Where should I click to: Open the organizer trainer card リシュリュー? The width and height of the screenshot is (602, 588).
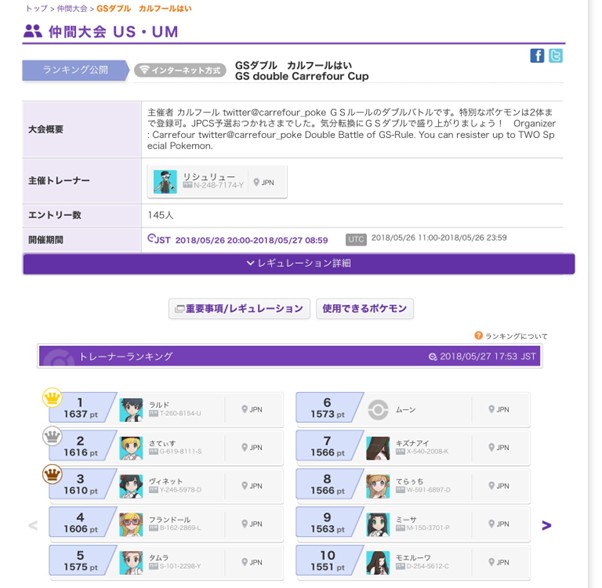pyautogui.click(x=217, y=182)
